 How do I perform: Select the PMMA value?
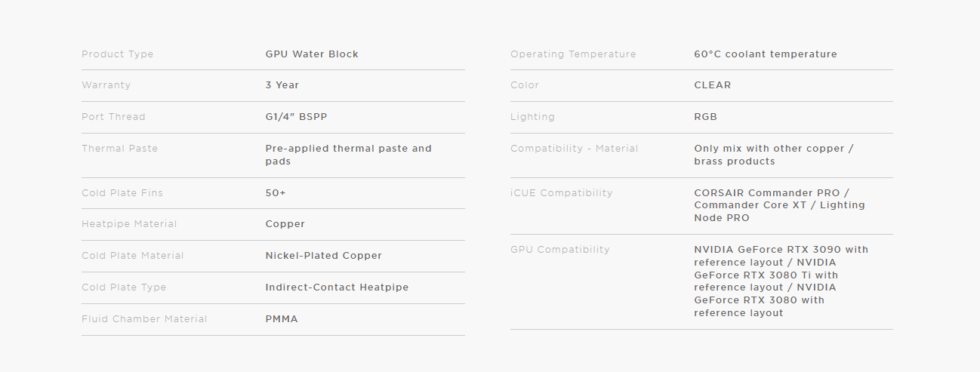point(282,319)
